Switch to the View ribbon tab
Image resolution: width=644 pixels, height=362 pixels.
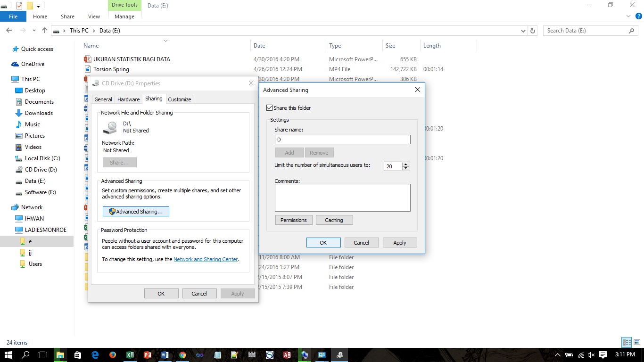(x=94, y=16)
